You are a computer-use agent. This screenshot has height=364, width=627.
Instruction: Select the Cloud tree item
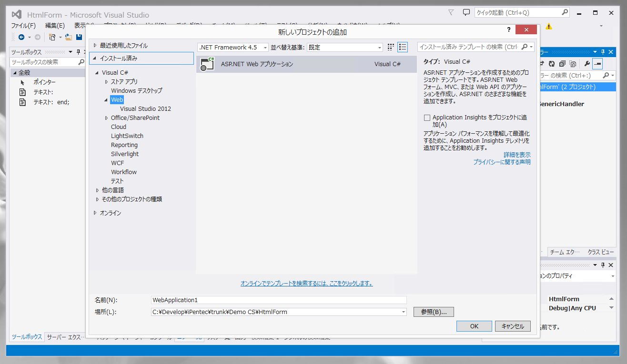point(119,127)
